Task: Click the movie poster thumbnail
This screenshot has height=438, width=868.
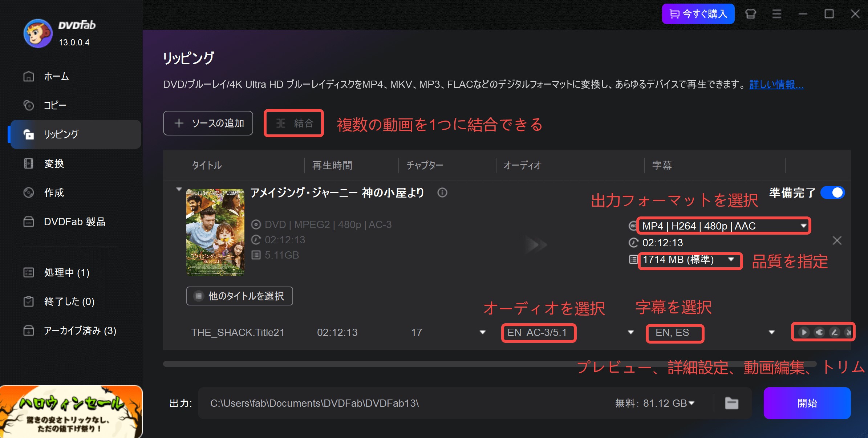Action: [x=215, y=232]
